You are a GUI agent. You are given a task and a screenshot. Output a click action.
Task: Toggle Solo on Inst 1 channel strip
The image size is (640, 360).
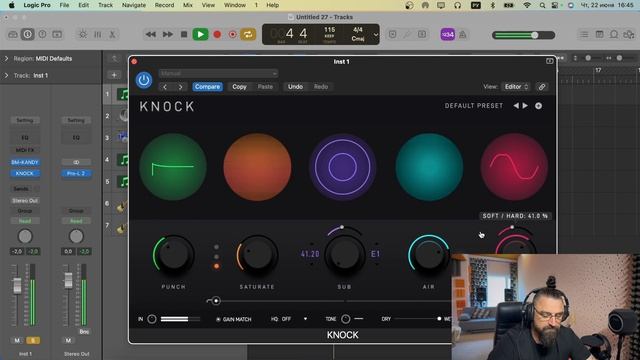[33, 340]
